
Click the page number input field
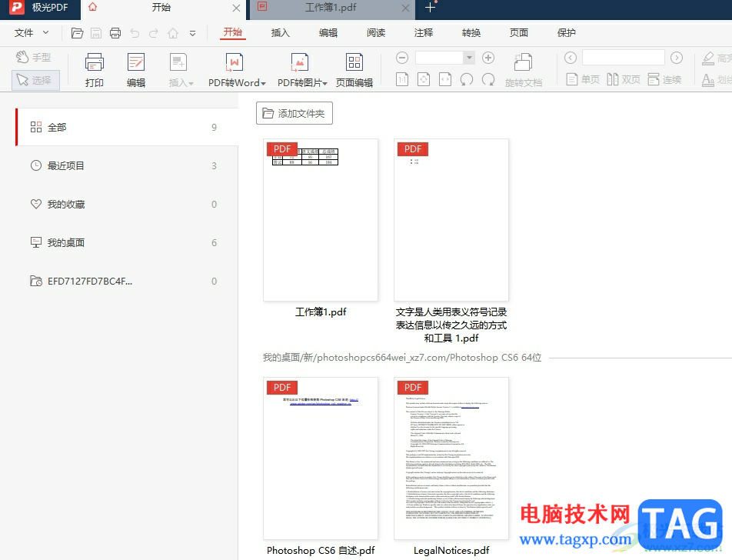[x=624, y=58]
